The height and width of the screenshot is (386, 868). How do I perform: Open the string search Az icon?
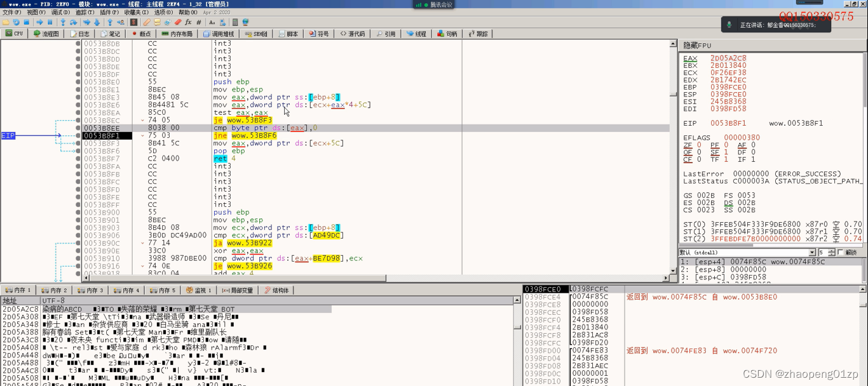212,22
